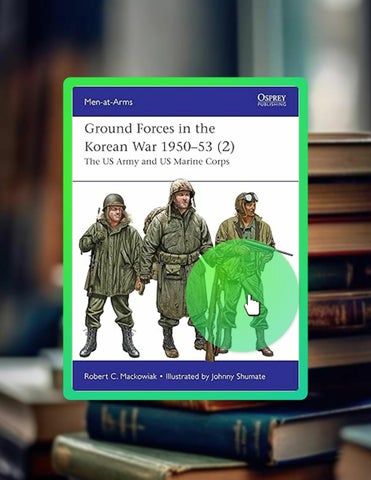
Task: Click the left soldier's black boots
Action: pos(109,342)
